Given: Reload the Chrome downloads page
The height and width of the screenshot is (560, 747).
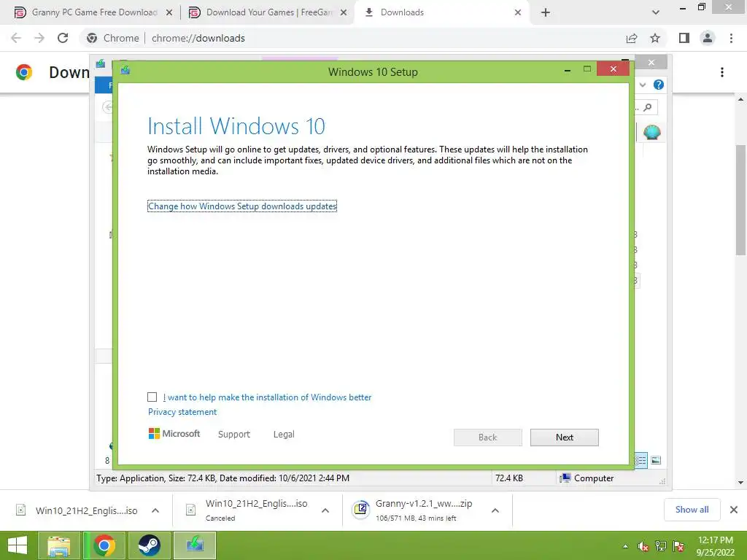Looking at the screenshot, I should [63, 38].
